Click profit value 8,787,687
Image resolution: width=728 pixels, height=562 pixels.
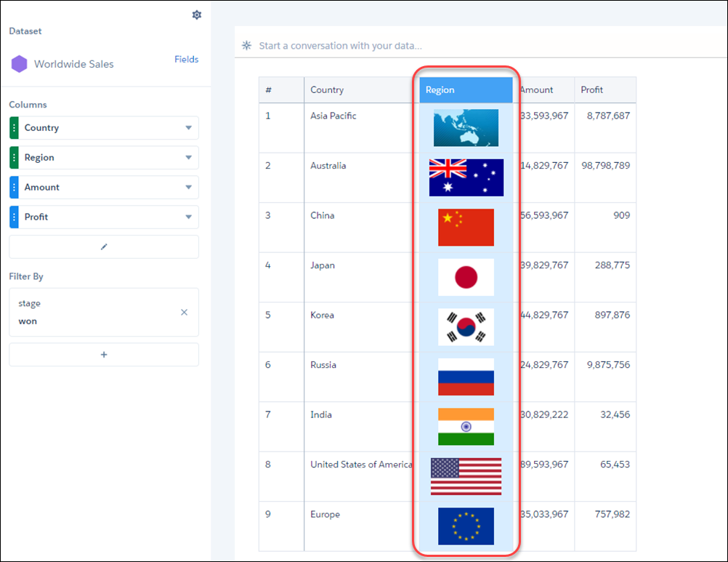click(608, 116)
